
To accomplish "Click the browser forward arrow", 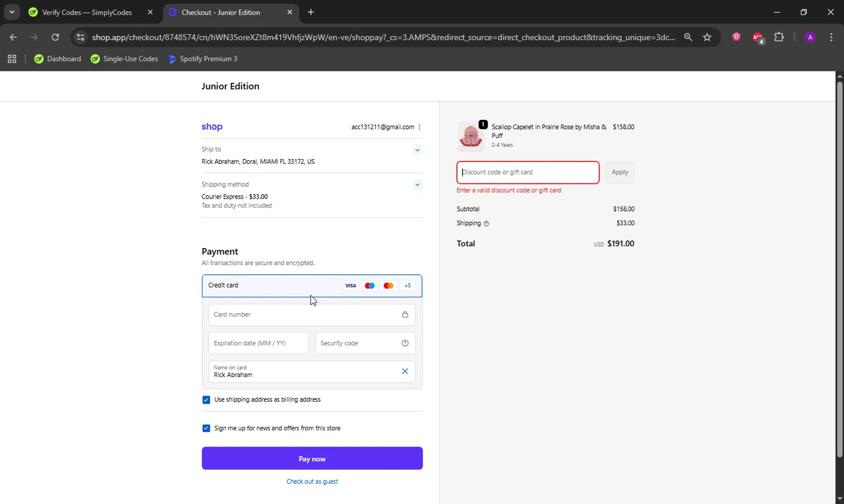I will pyautogui.click(x=34, y=37).
